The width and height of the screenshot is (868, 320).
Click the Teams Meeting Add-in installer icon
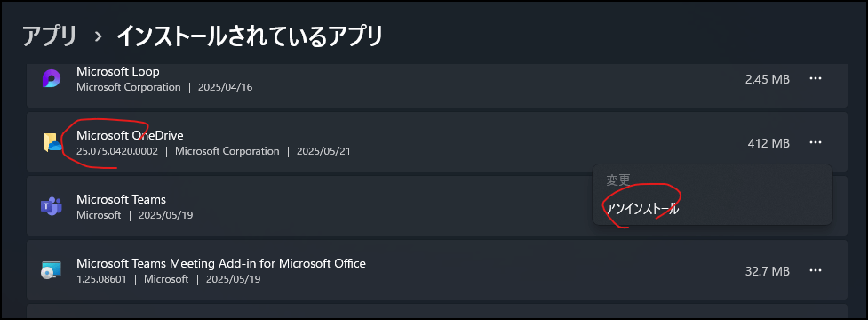tap(52, 271)
